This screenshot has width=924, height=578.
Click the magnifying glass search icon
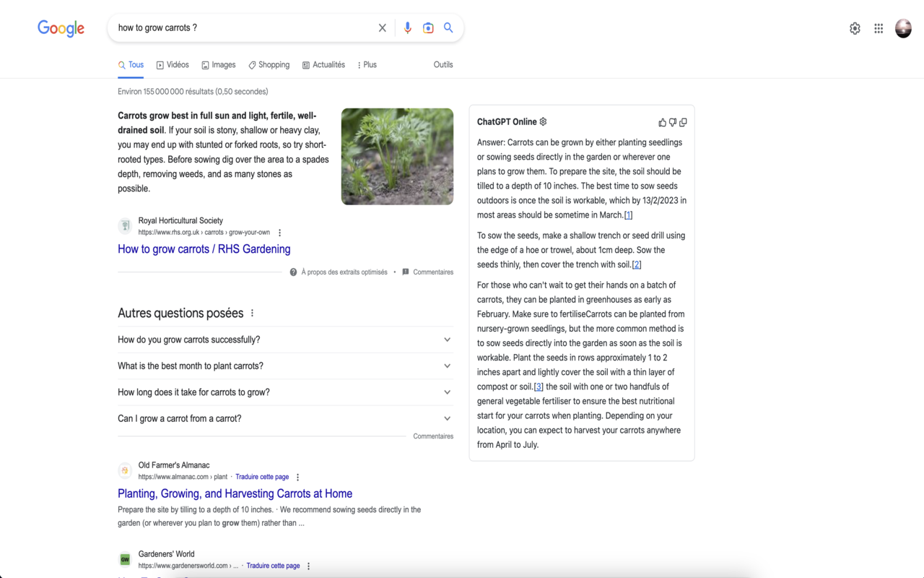click(x=448, y=27)
